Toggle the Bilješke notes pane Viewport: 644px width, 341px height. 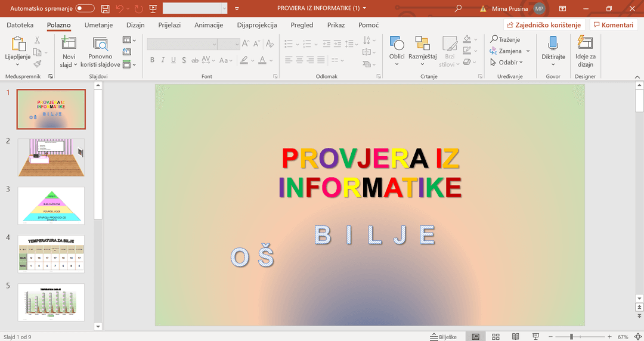point(444,336)
